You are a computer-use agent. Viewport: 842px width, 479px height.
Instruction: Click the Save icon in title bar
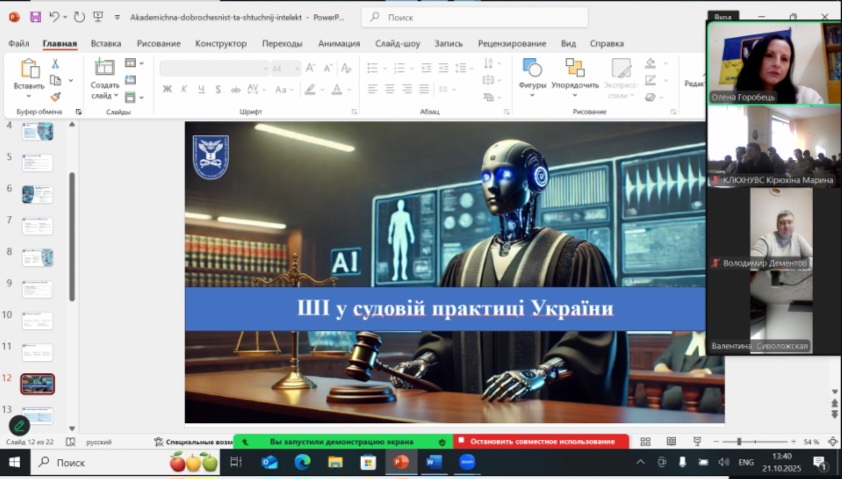click(35, 17)
